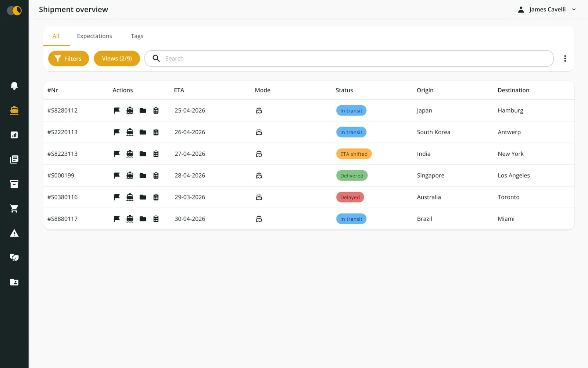Switch to the Tags tab
Screen dimensions: 588x368
pos(137,36)
